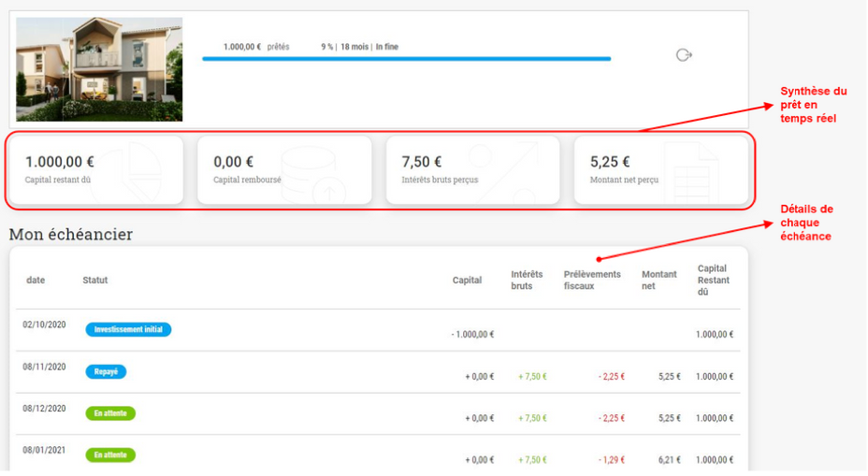Click the 6,21 € net amount
Image resolution: width=868 pixels, height=476 pixels.
click(670, 460)
